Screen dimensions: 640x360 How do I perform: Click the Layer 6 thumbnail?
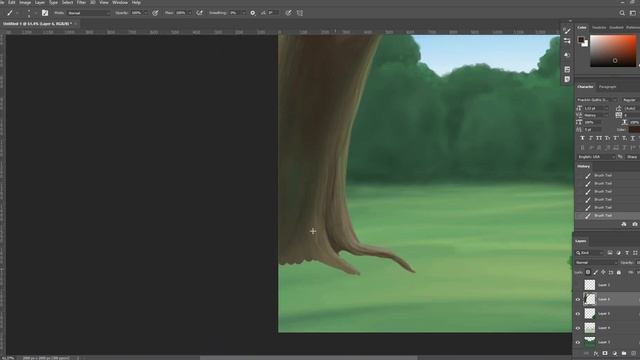click(x=590, y=299)
